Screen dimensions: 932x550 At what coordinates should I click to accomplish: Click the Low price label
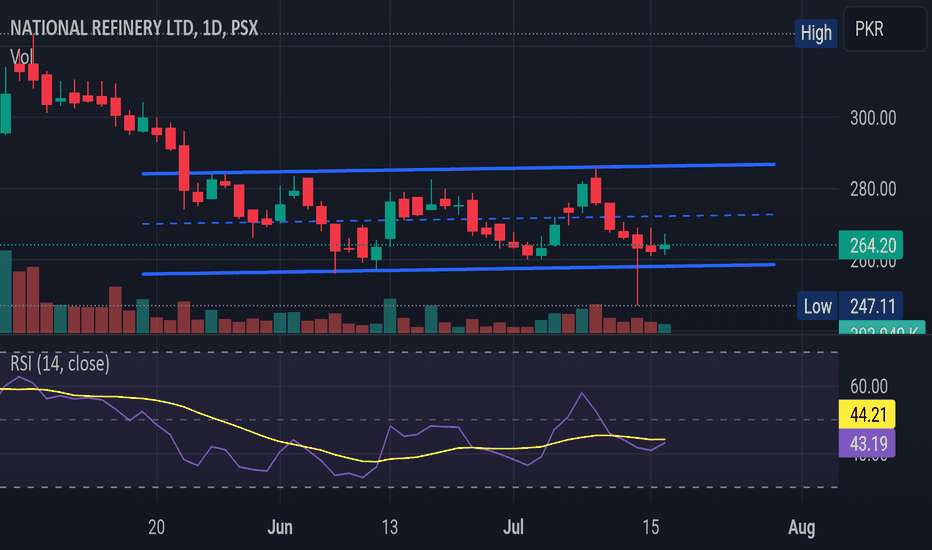[x=817, y=306]
